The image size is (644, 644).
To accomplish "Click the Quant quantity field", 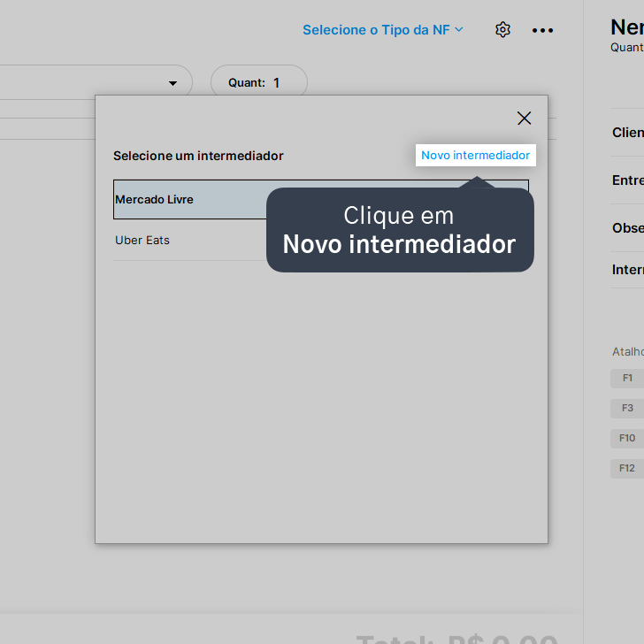I will tap(259, 82).
